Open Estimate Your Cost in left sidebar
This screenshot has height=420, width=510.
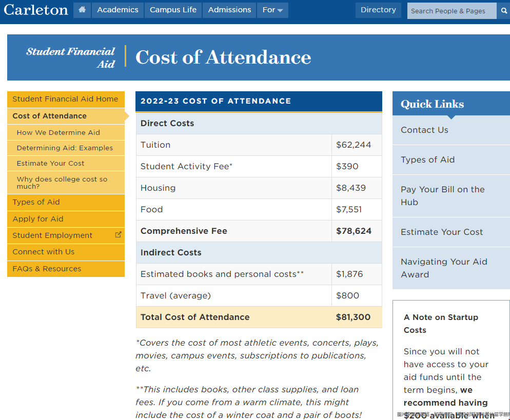tap(66, 163)
